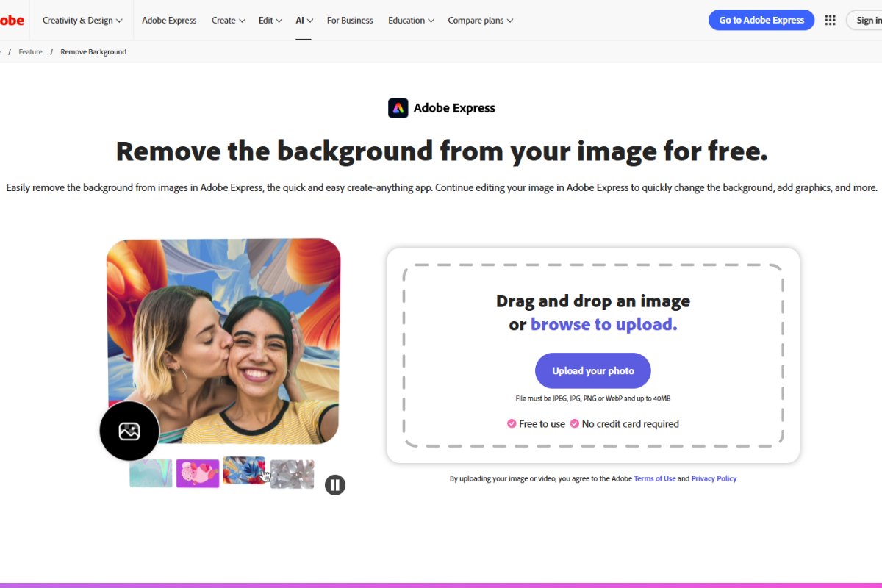Expand the AI menu
Screen dimensions: 882x588
click(304, 21)
